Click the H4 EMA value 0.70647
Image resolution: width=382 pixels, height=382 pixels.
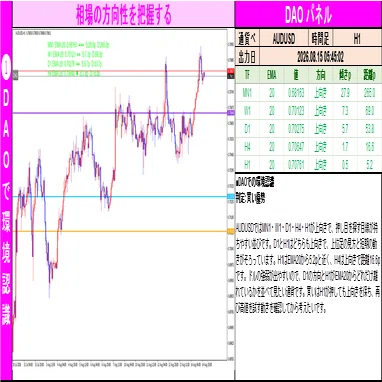pos(296,147)
